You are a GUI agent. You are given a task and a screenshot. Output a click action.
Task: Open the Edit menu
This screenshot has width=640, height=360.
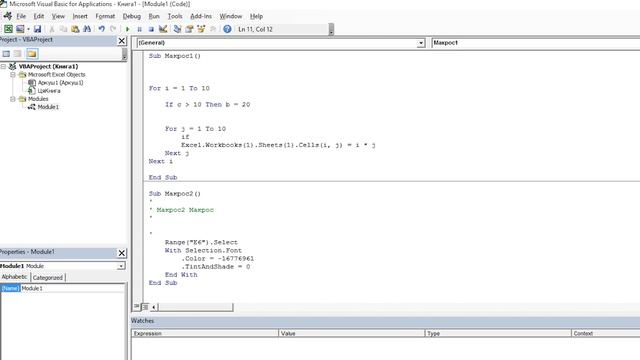[39, 16]
